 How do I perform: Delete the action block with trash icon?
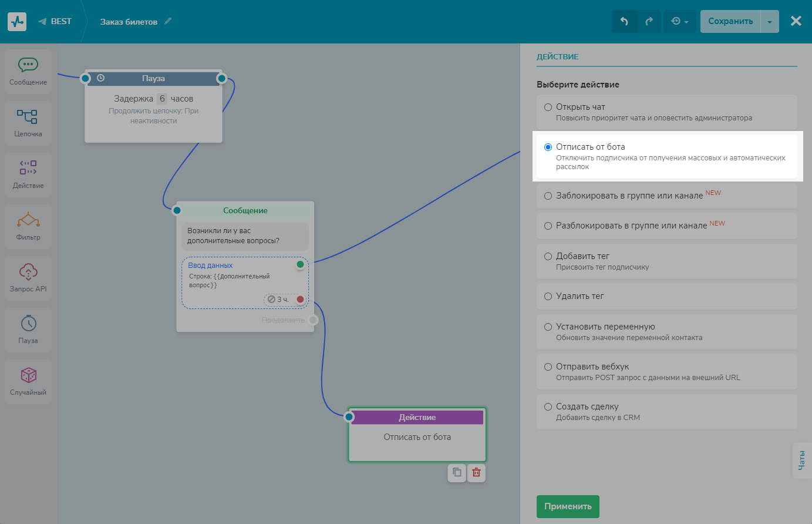tap(476, 473)
